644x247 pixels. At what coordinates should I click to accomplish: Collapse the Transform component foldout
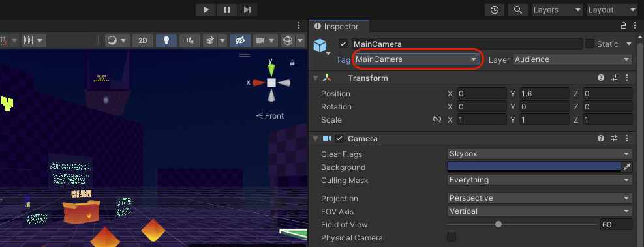(315, 78)
